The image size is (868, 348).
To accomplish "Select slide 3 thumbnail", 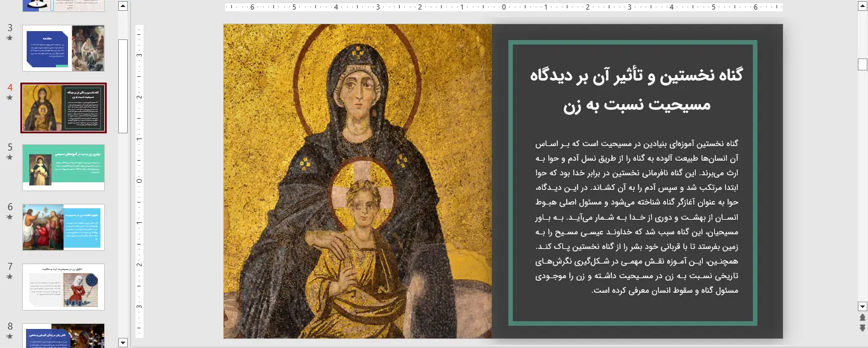I will point(64,48).
